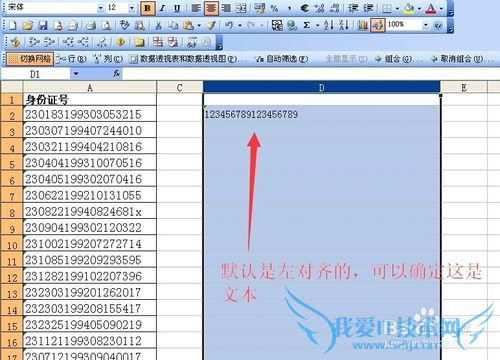Run the spelling check icon
Viewport: 500px width, 360px height.
(x=124, y=25)
